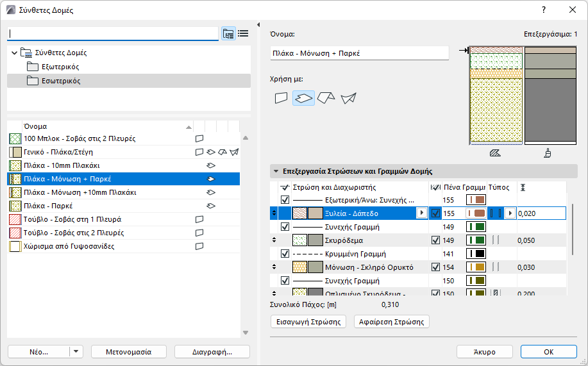This screenshot has width=588, height=366.
Task: Click the Όνομα name field
Action: pos(359,53)
